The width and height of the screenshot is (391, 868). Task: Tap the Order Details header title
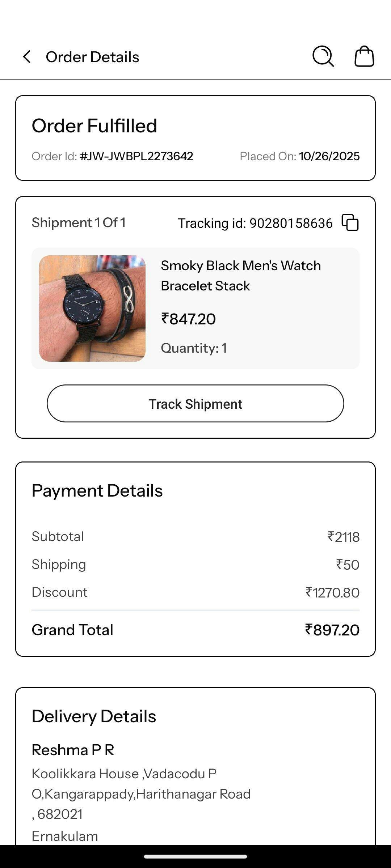pyautogui.click(x=92, y=57)
